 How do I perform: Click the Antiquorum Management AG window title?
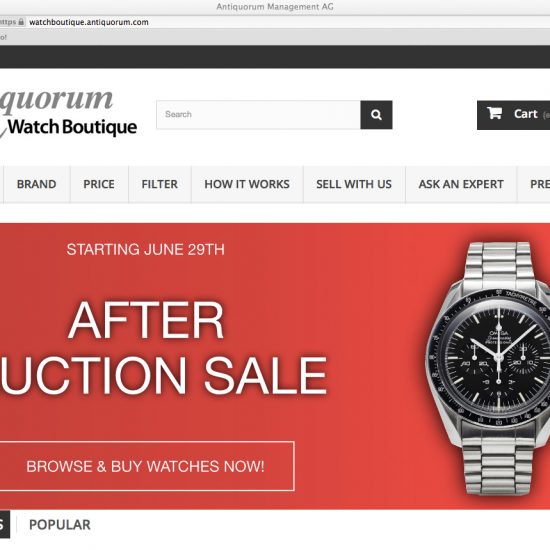[275, 7]
